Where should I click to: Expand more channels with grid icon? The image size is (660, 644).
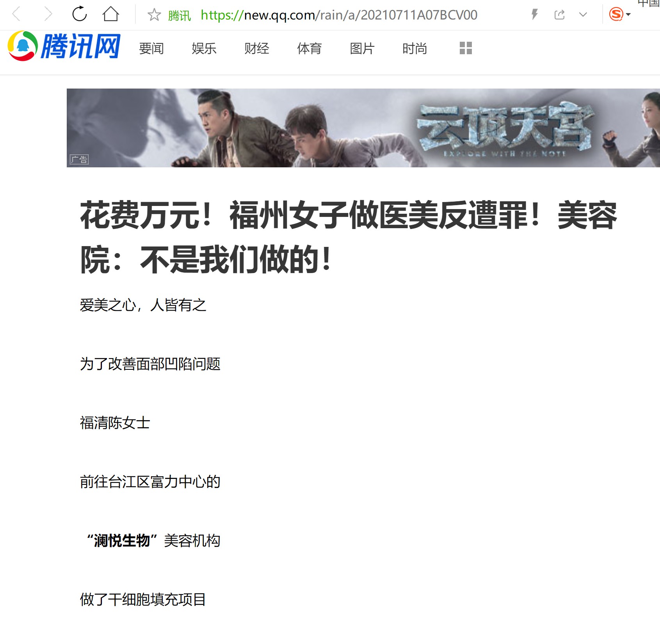coord(466,48)
